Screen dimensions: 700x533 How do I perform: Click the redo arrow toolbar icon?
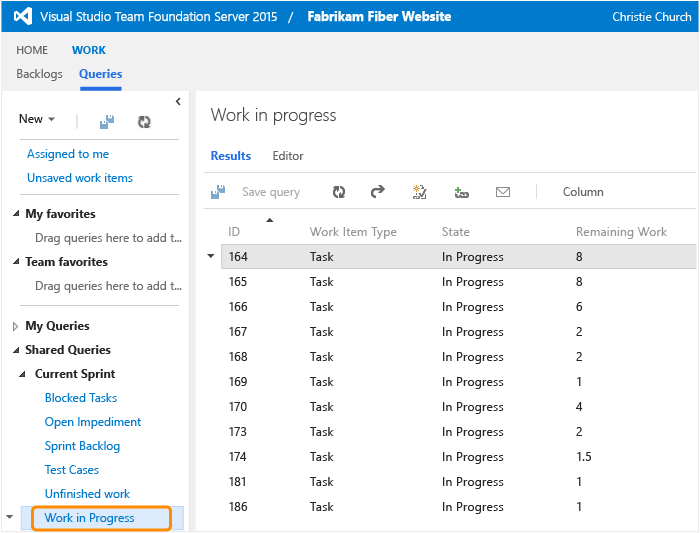[377, 192]
